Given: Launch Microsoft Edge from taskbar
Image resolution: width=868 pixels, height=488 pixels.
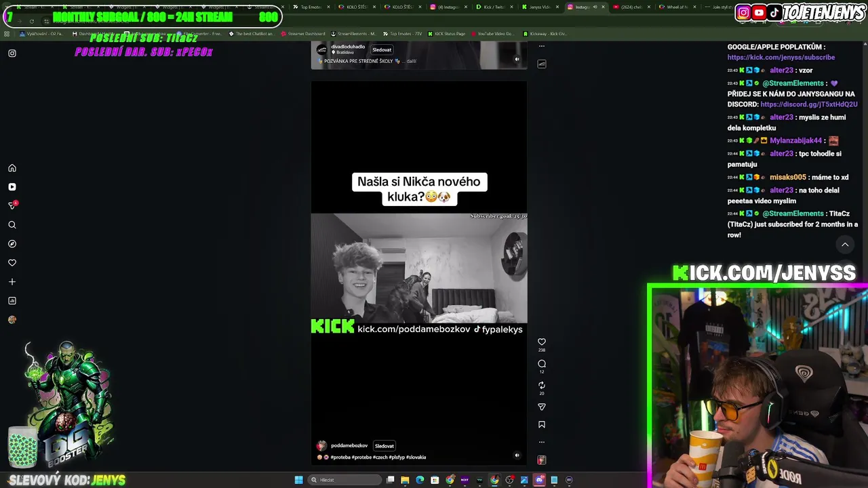Looking at the screenshot, I should click(420, 480).
